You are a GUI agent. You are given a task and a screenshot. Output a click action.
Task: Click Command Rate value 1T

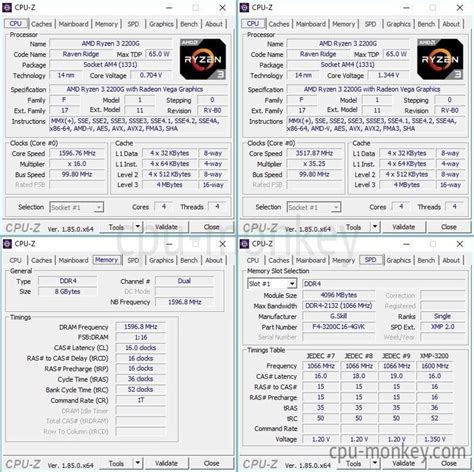click(x=141, y=400)
